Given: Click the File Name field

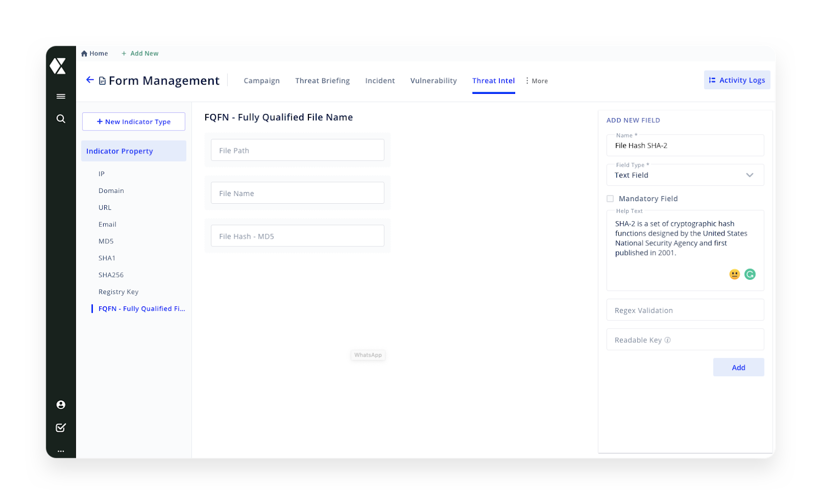Looking at the screenshot, I should click(298, 193).
